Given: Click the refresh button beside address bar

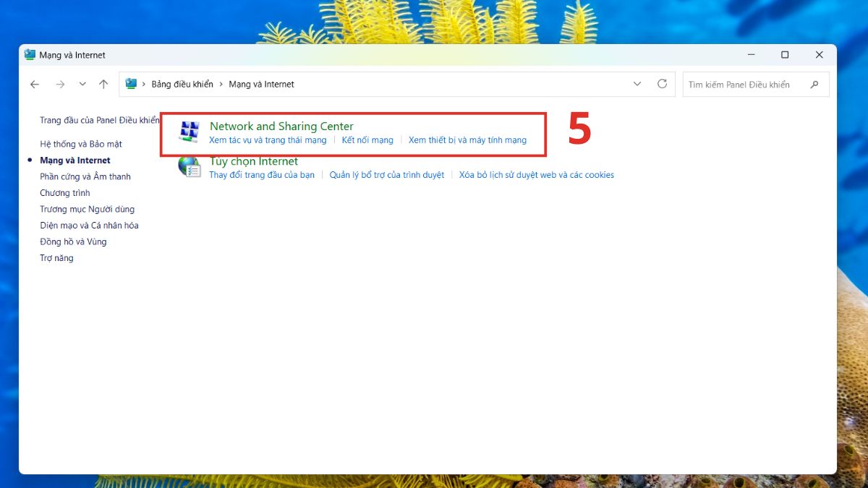Looking at the screenshot, I should pyautogui.click(x=662, y=84).
